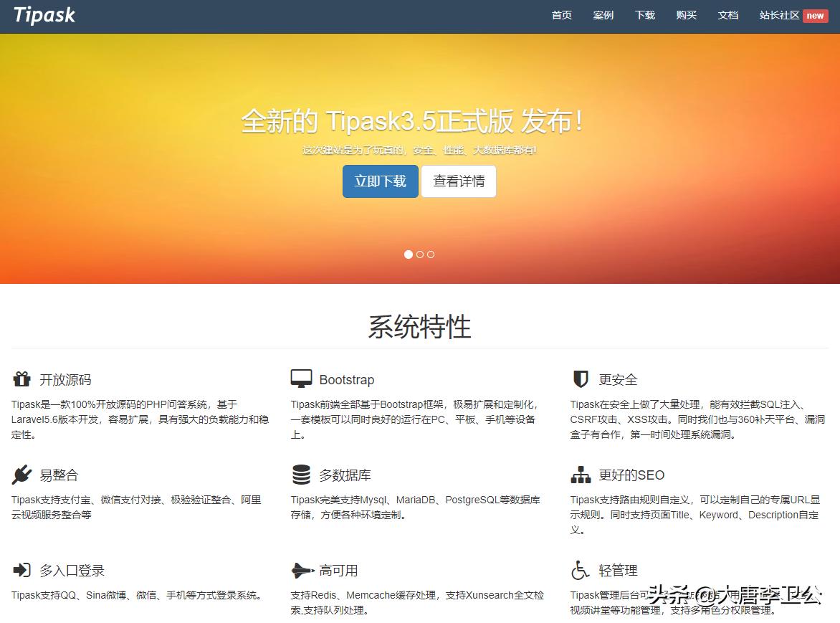Image resolution: width=840 pixels, height=623 pixels.
Task: Switch to the third carousel slide dot
Action: [x=431, y=255]
